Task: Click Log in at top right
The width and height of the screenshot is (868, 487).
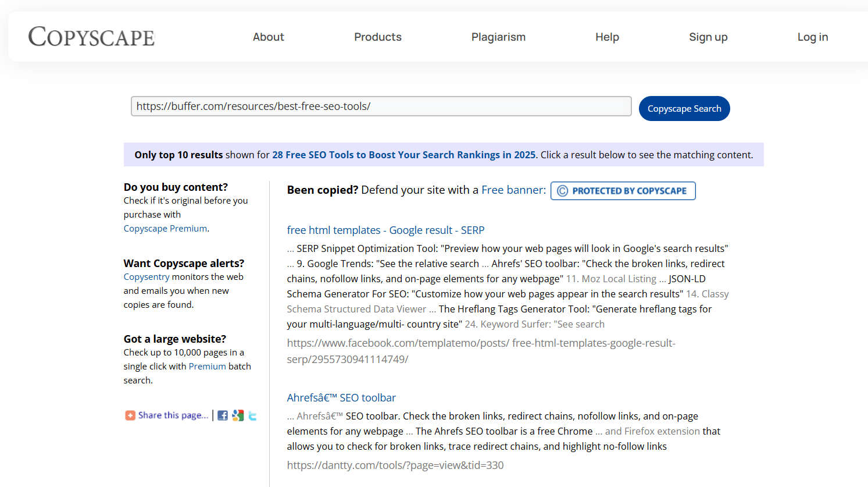Action: coord(812,37)
